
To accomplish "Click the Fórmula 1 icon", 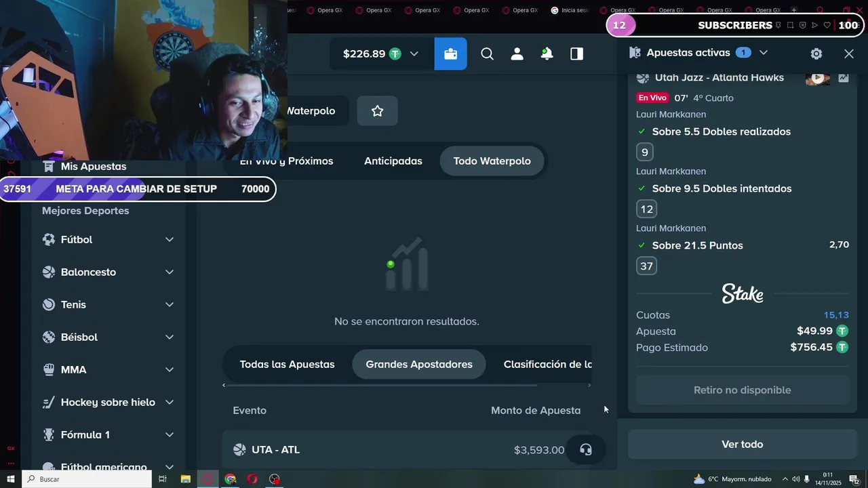I will [x=49, y=434].
